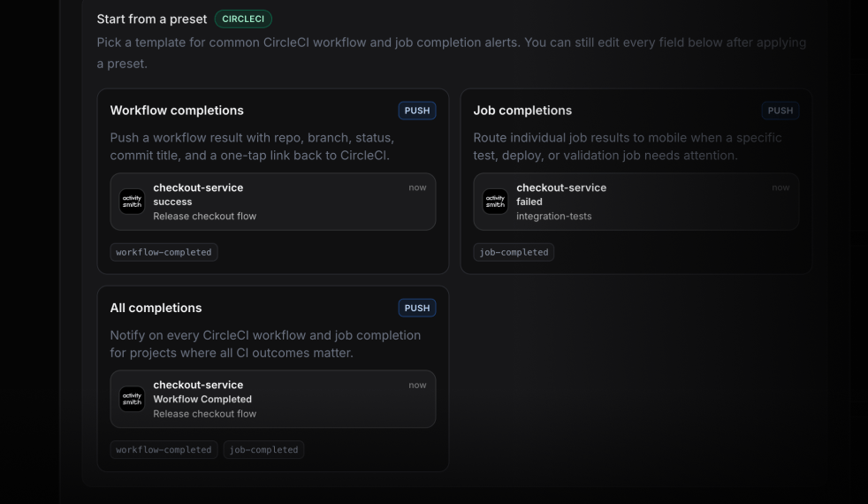The width and height of the screenshot is (868, 504).
Task: Click the Activity Smith icon in Job completions preview
Action: click(x=495, y=202)
